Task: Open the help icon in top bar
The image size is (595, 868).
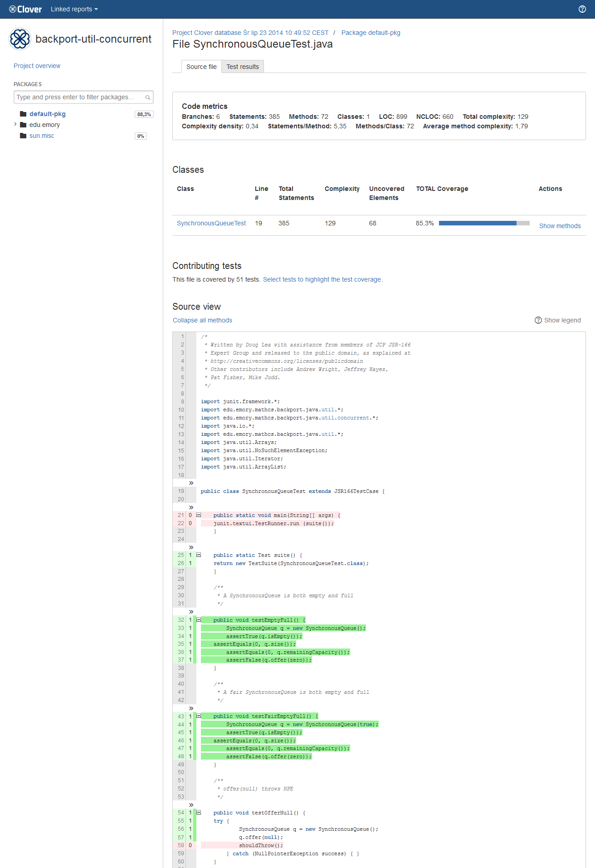Action: [x=582, y=9]
